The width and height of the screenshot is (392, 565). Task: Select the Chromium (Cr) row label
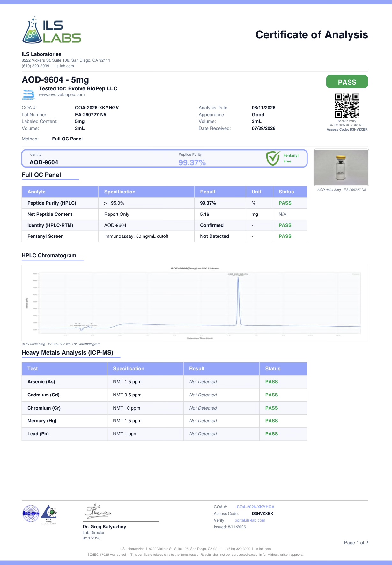point(44,408)
